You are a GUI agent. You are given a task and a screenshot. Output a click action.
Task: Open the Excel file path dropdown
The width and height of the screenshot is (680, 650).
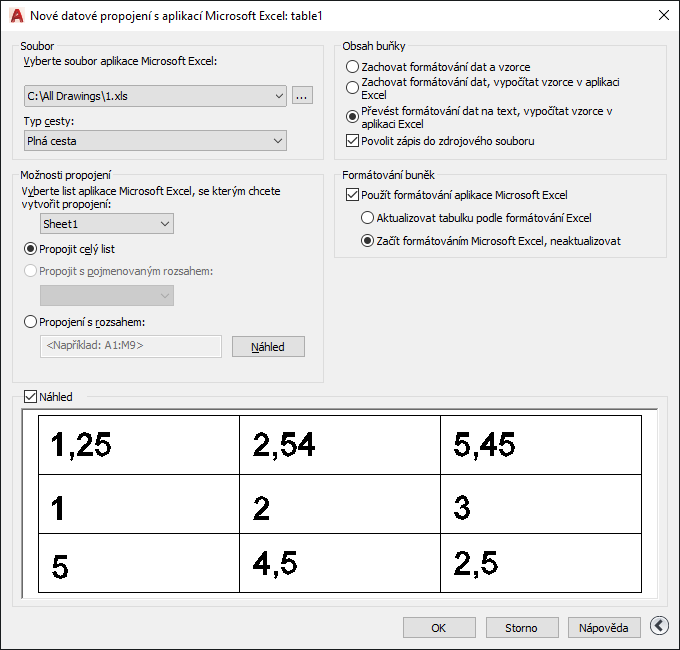pos(155,96)
